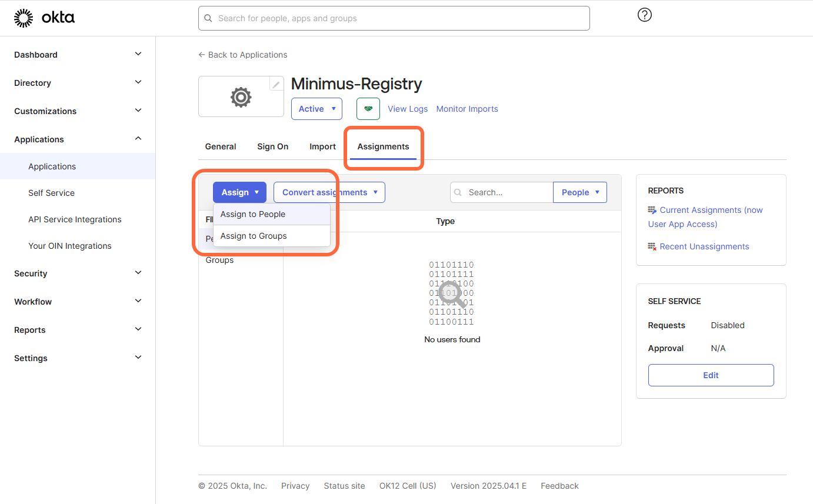Open Monitor Imports link
Image resolution: width=813 pixels, height=504 pixels.
point(467,109)
